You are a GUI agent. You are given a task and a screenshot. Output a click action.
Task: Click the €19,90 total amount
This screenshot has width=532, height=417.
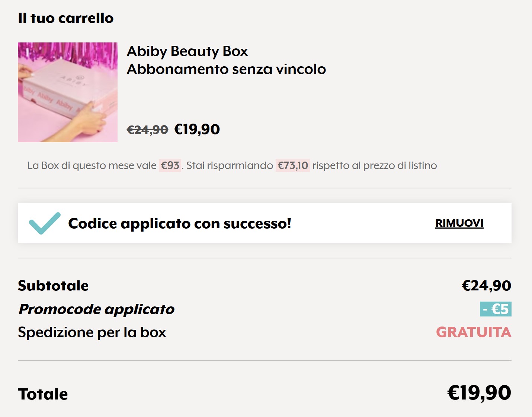tap(479, 393)
